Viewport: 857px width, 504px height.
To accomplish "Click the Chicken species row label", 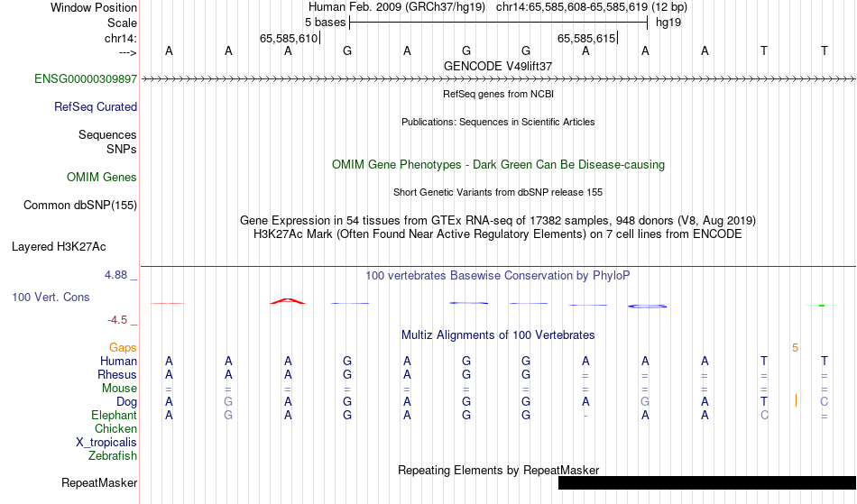I will pyautogui.click(x=115, y=429).
